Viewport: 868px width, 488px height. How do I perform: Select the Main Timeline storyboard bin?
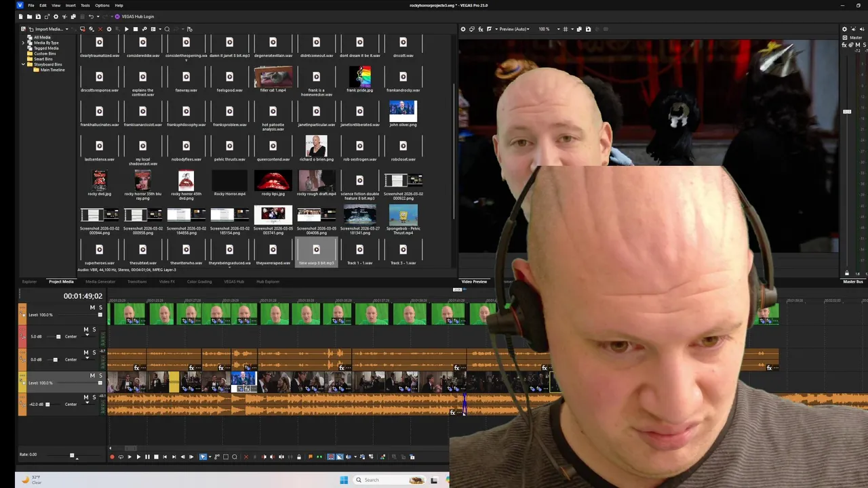coord(52,70)
